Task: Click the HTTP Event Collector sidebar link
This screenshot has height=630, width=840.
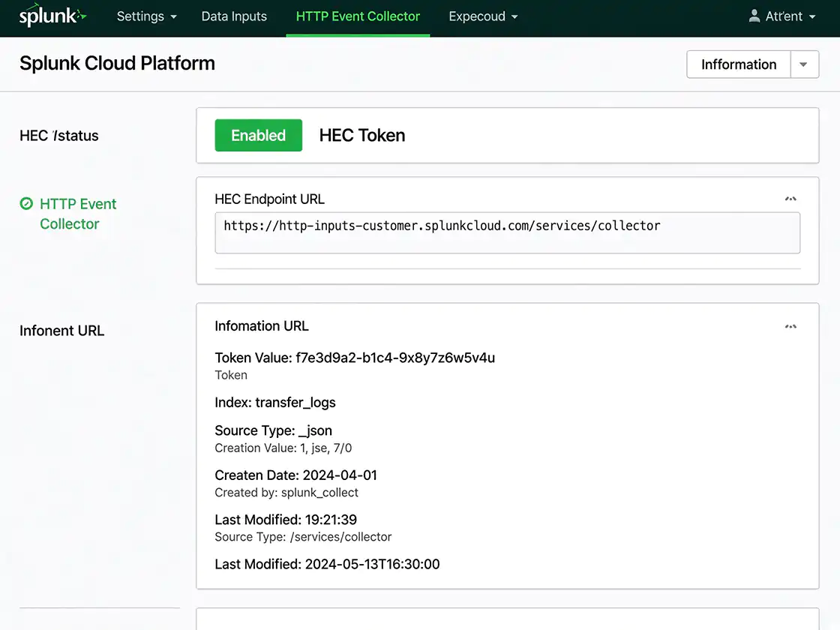Action: 78,214
